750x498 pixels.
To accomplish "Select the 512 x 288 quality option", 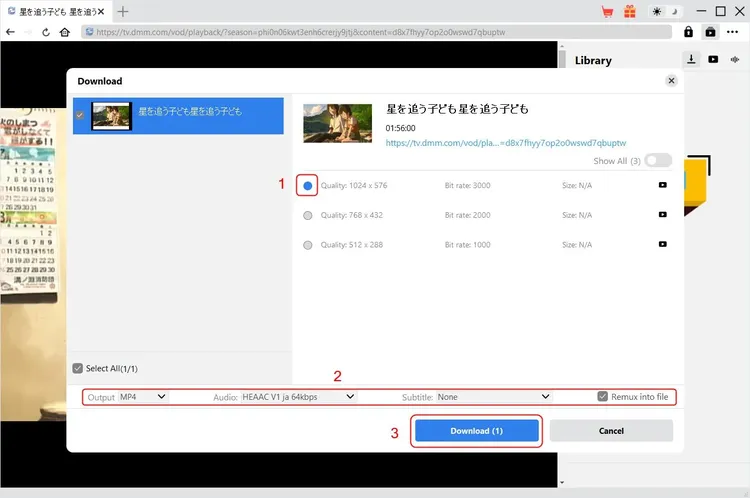I will tap(308, 245).
